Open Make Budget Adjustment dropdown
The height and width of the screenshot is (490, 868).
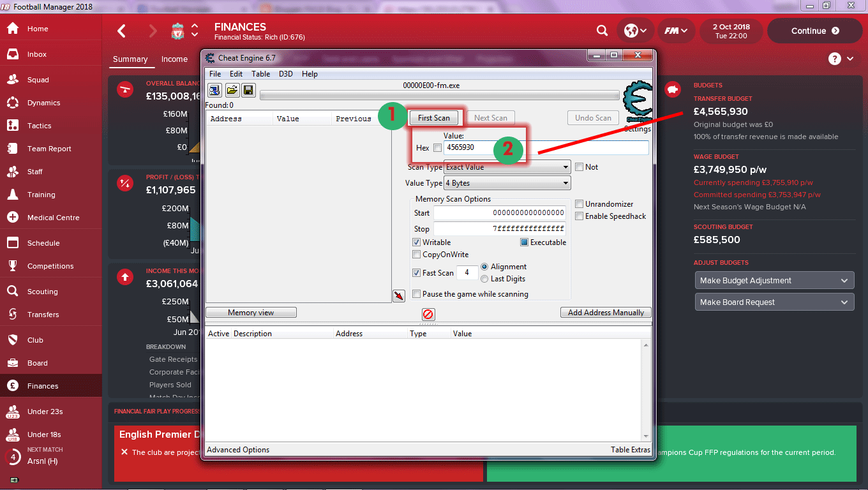coord(774,281)
